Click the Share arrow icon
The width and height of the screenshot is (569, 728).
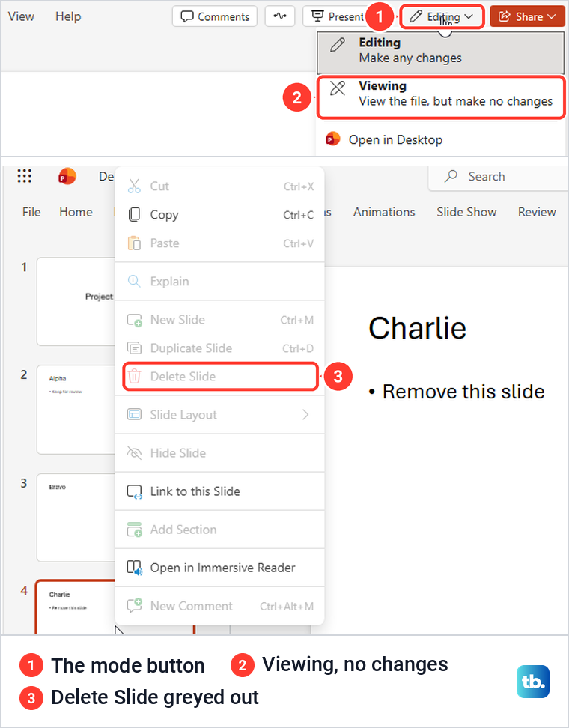click(x=504, y=16)
